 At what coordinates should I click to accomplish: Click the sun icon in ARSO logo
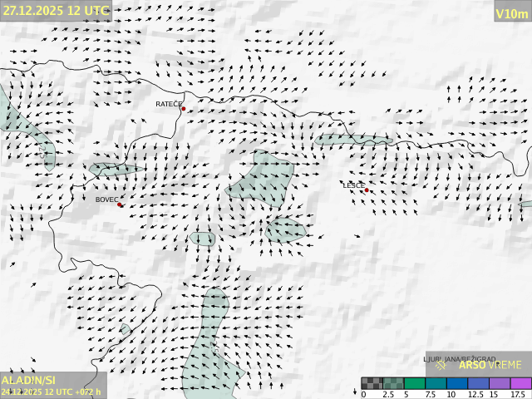pos(441,365)
